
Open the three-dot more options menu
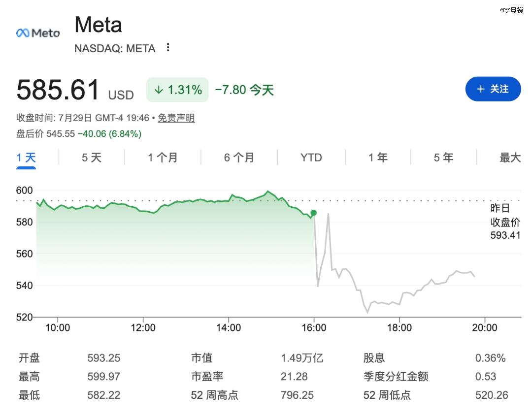(167, 48)
